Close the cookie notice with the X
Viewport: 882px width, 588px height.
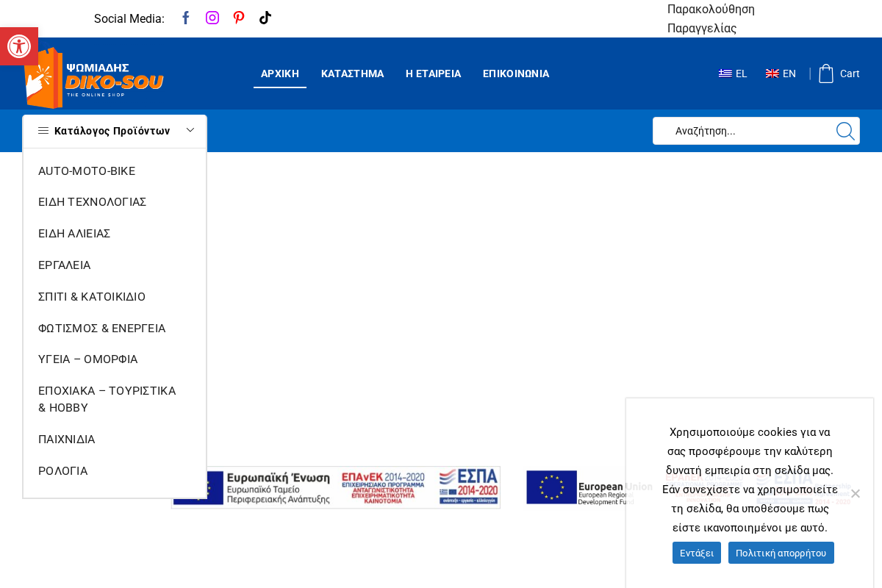tap(855, 493)
